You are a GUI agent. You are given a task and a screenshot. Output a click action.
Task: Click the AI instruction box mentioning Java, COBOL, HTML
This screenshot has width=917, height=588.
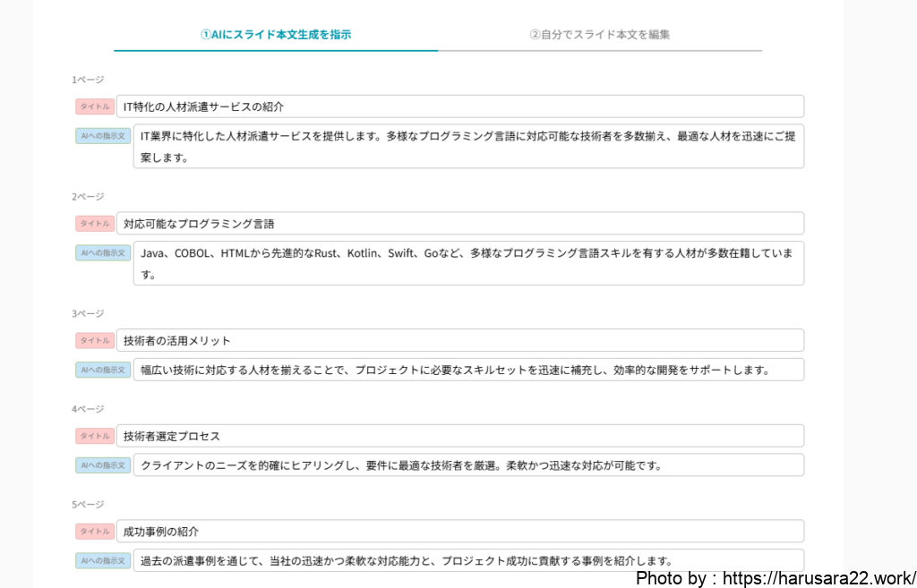[x=467, y=263]
